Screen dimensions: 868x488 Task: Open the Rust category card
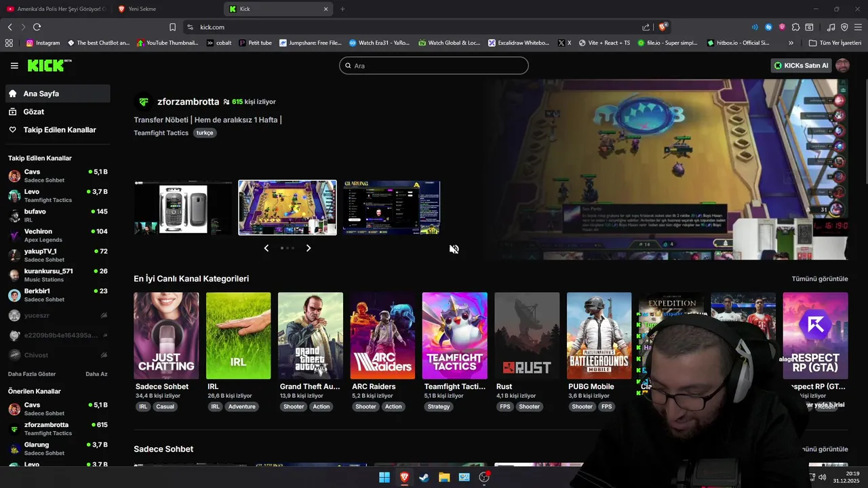[x=527, y=335]
